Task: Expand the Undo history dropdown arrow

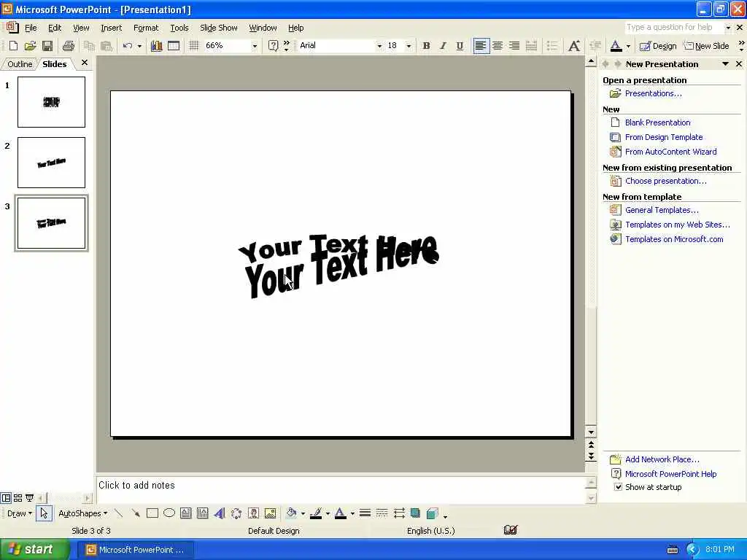Action: [139, 46]
